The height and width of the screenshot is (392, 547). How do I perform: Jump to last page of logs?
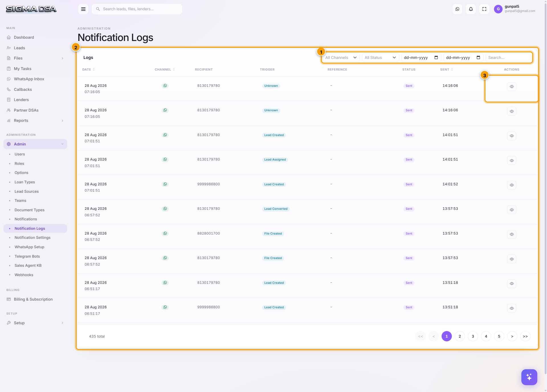click(x=525, y=336)
